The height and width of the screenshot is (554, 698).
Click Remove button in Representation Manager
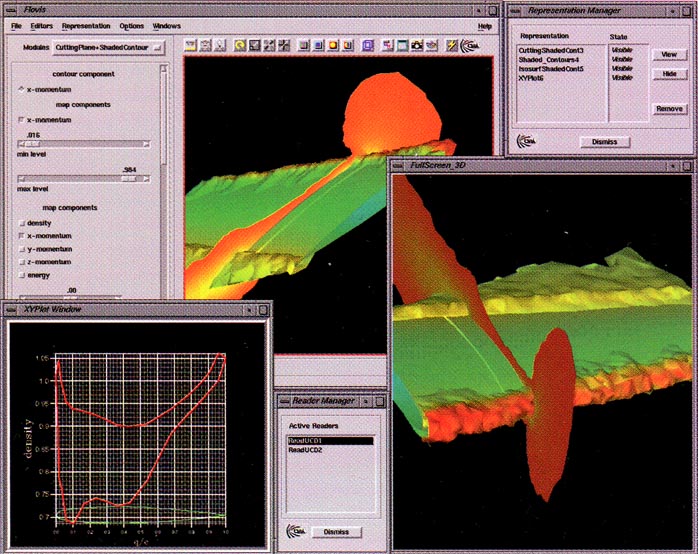(669, 109)
